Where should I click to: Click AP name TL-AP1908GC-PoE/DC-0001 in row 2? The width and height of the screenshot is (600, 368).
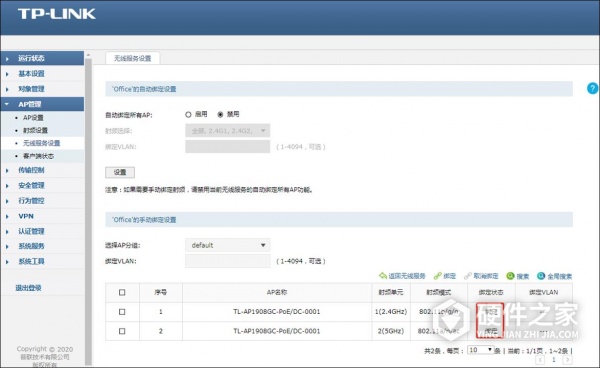(277, 331)
